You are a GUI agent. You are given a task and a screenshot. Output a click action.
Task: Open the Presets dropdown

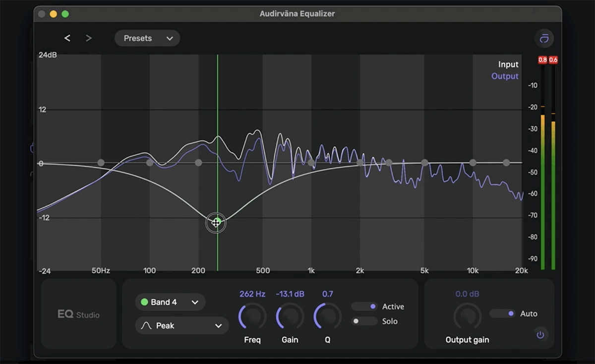[147, 38]
